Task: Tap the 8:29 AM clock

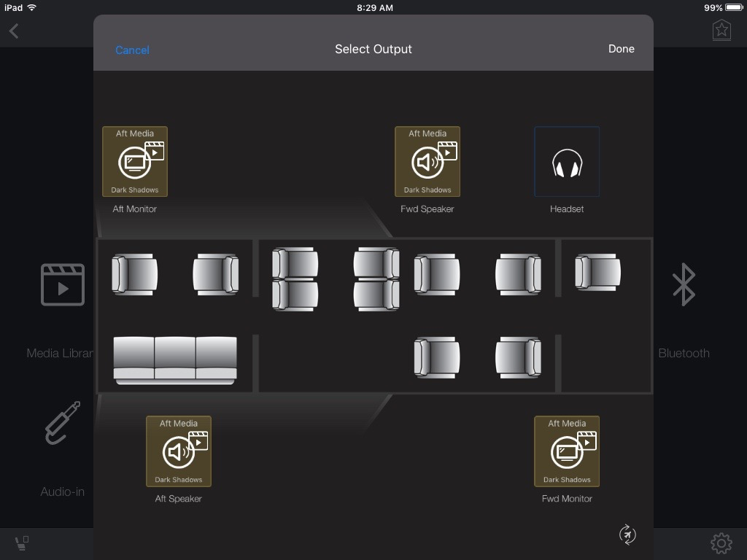Action: 375,7
